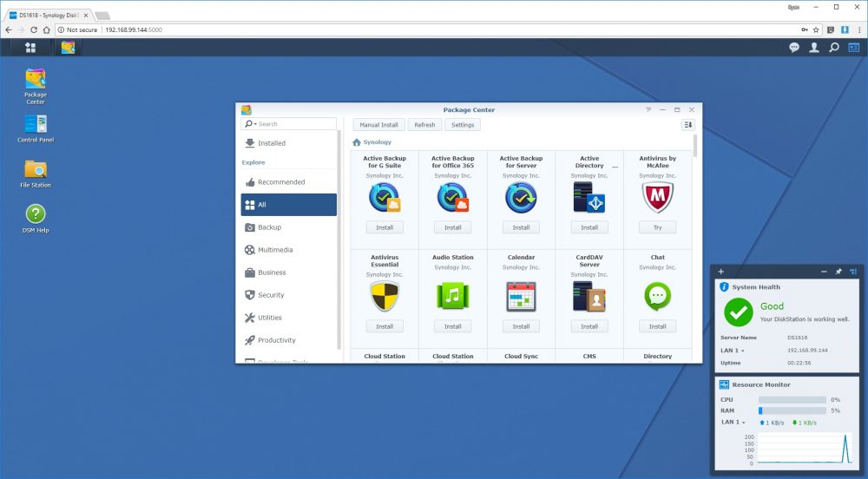Image resolution: width=868 pixels, height=479 pixels.
Task: Click the DSM search magnifier icon
Action: (x=833, y=48)
